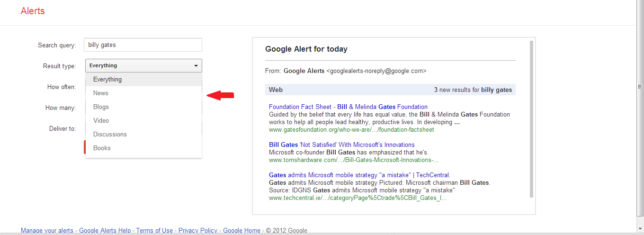This screenshot has width=644, height=235.
Task: Select the Video result type
Action: [x=143, y=120]
